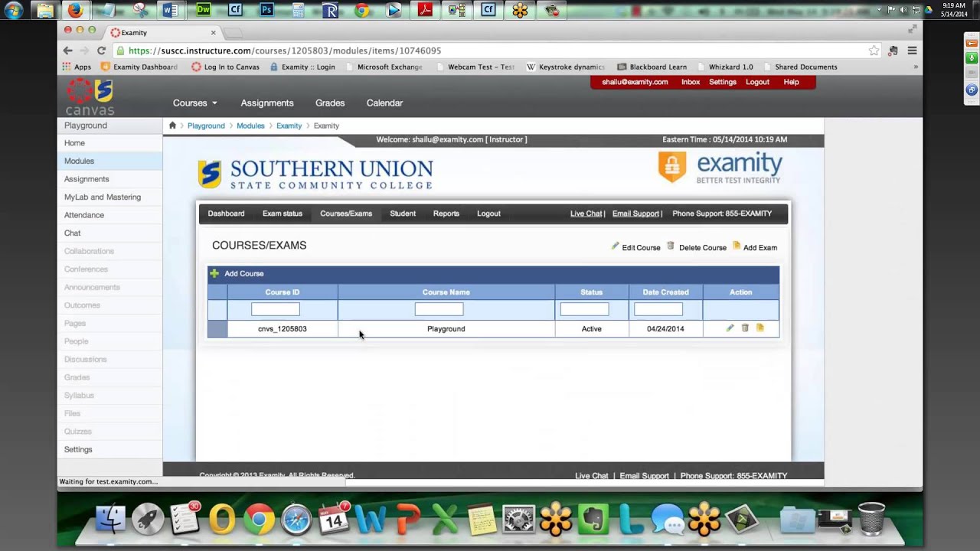The image size is (980, 551).
Task: Click the Edit Course button
Action: tap(635, 247)
